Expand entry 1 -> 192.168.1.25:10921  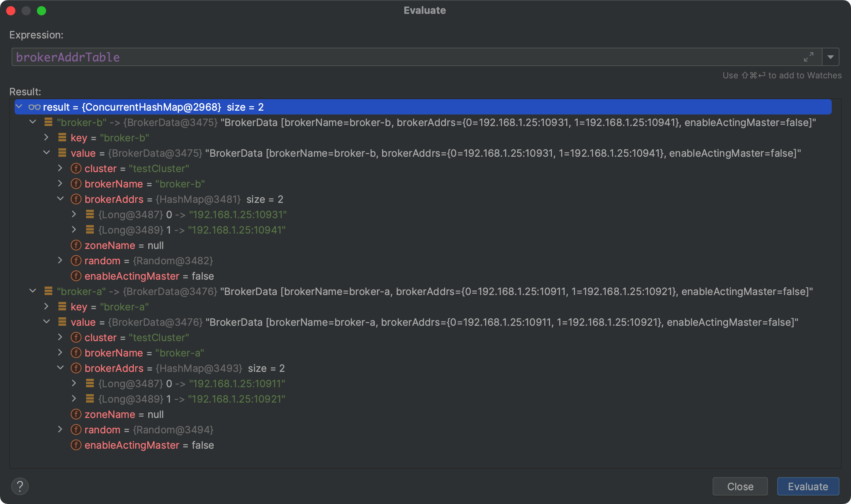tap(74, 399)
